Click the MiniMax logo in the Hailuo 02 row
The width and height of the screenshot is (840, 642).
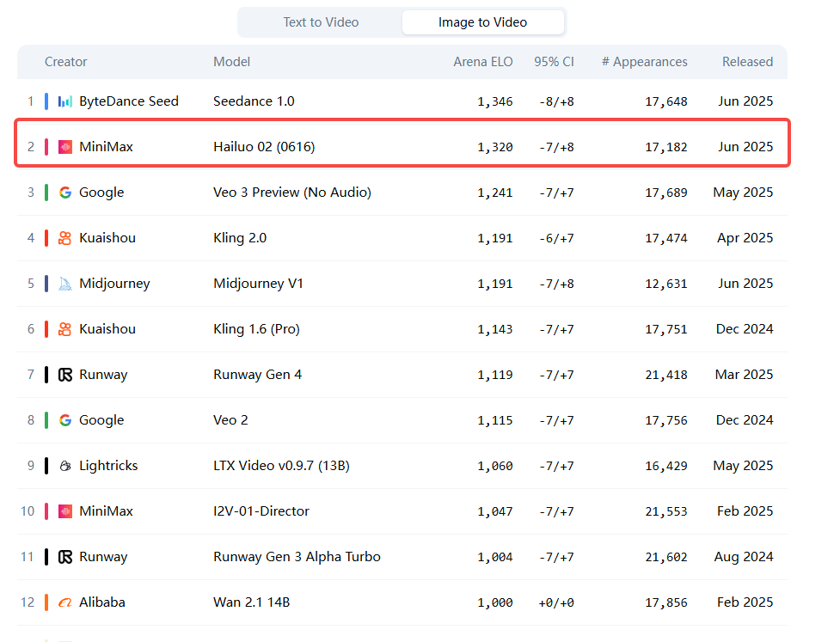pos(64,147)
